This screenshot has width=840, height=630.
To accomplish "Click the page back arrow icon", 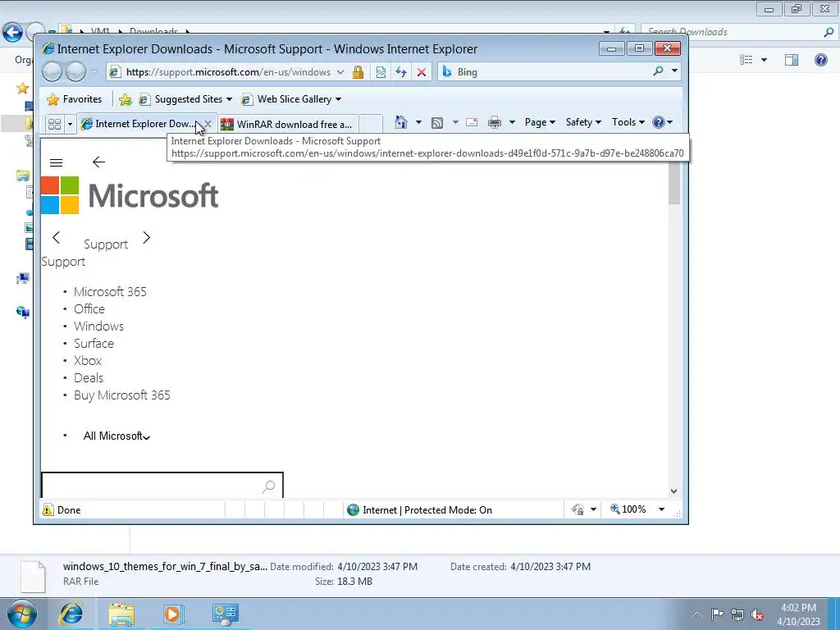I will click(x=98, y=162).
